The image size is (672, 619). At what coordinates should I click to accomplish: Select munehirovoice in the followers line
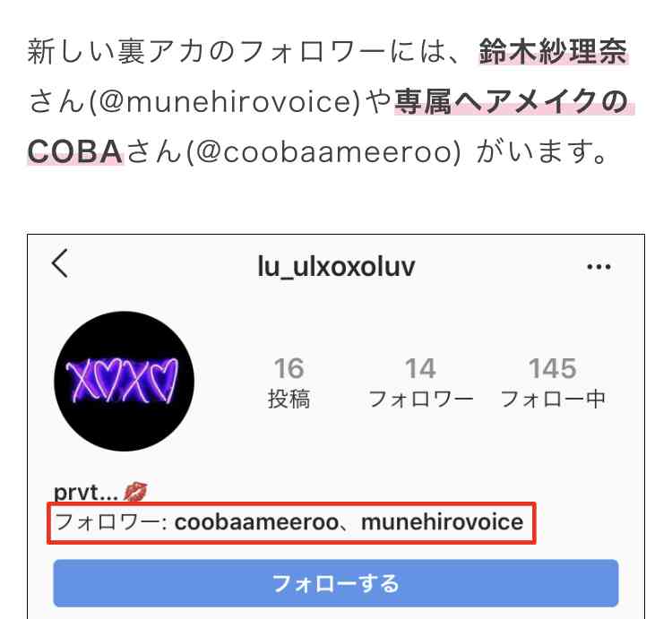(443, 522)
